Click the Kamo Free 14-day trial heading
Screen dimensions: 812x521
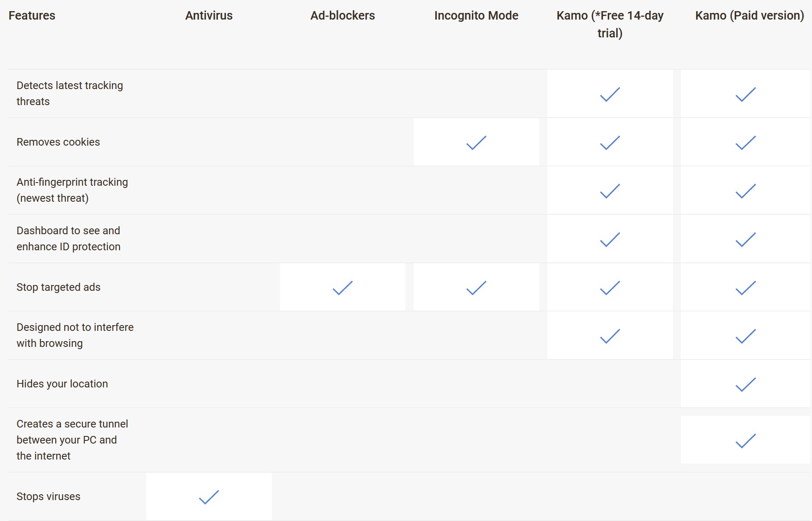tap(610, 24)
